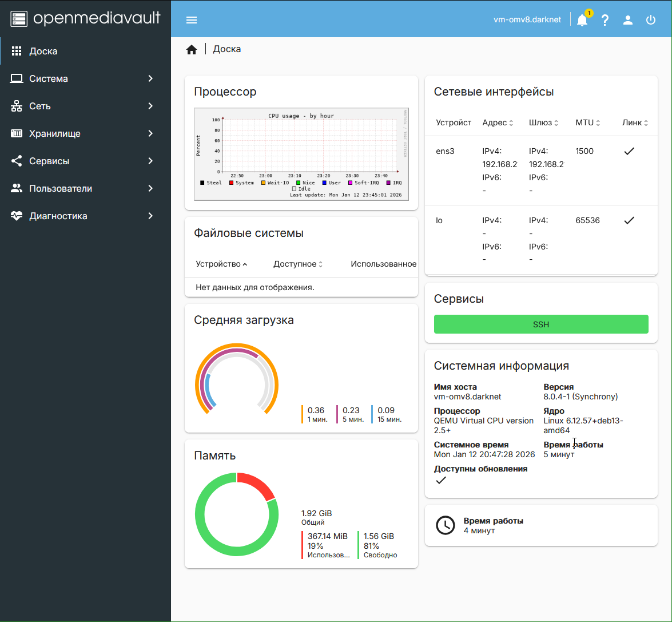Viewport: 672px width, 622px height.
Task: Click the green SSH service button
Action: pyautogui.click(x=541, y=324)
